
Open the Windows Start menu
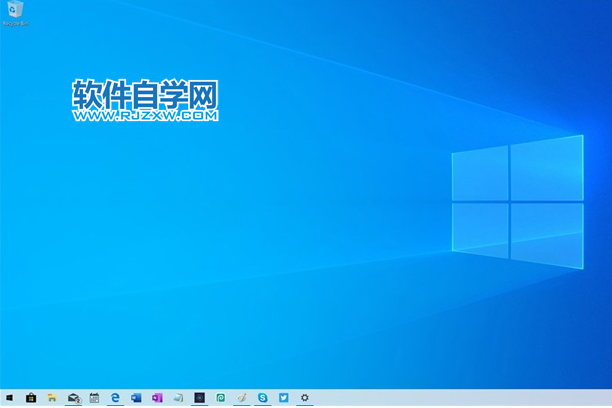coord(10,398)
